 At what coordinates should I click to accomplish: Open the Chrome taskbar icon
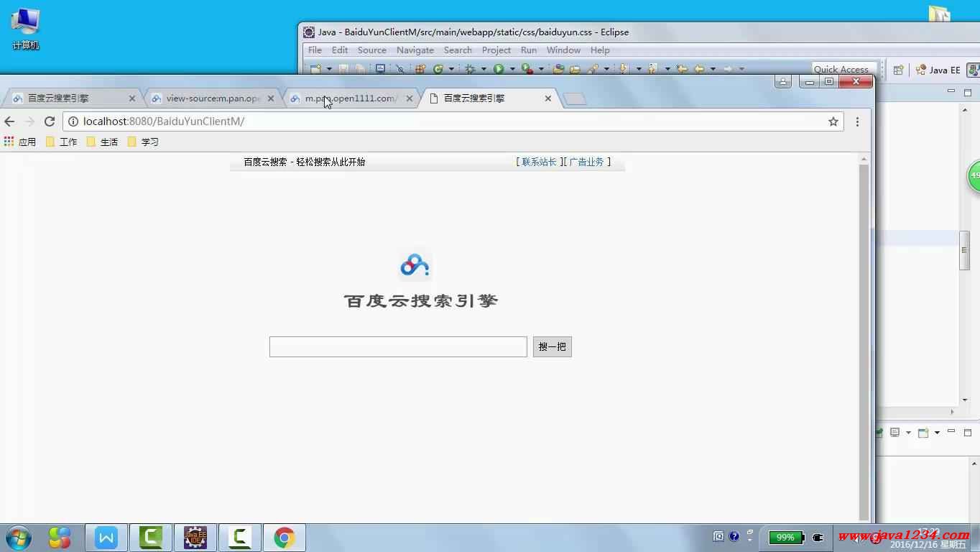[285, 538]
